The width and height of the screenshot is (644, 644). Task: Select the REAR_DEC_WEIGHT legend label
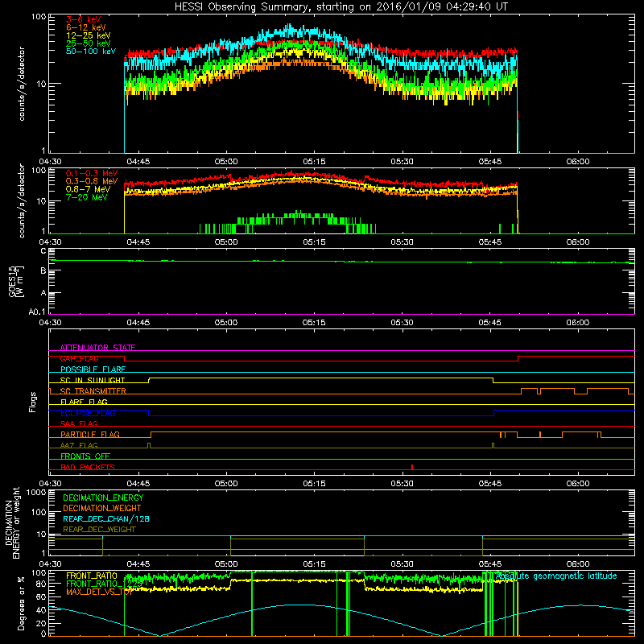(99, 530)
